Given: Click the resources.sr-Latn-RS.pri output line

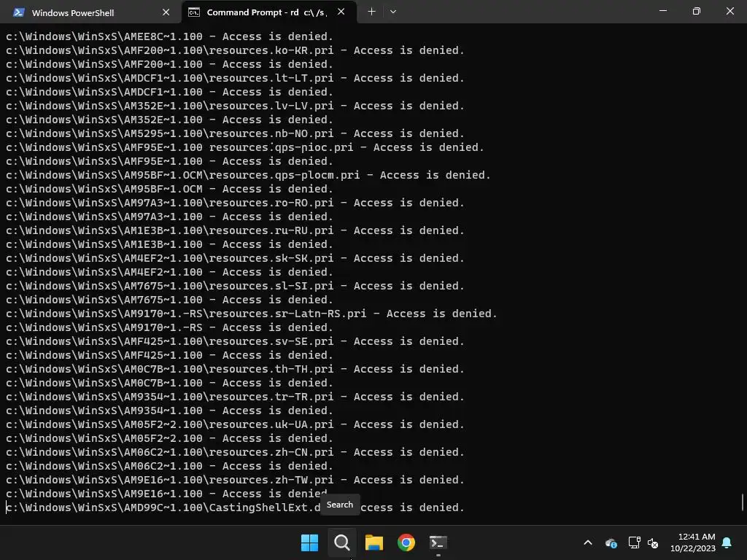Looking at the screenshot, I should pos(252,314).
